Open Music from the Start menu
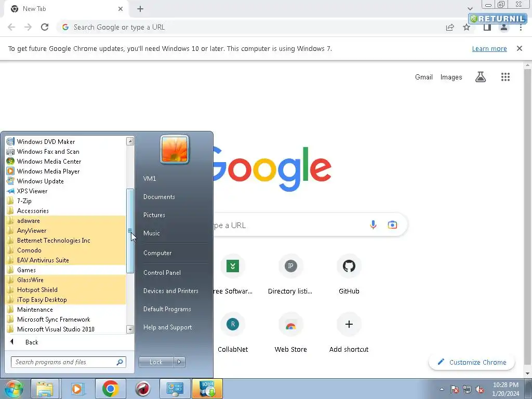Viewport: 532px width, 399px height. pos(152,233)
